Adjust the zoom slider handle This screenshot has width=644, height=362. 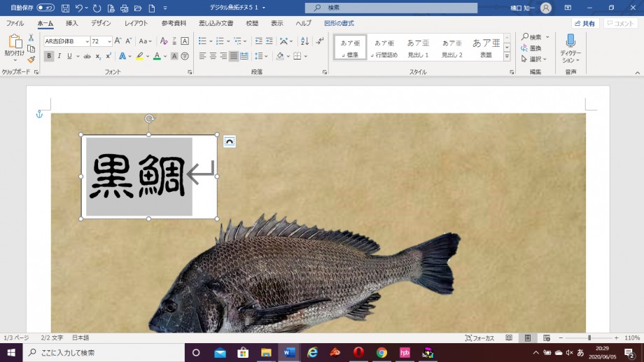(589, 337)
